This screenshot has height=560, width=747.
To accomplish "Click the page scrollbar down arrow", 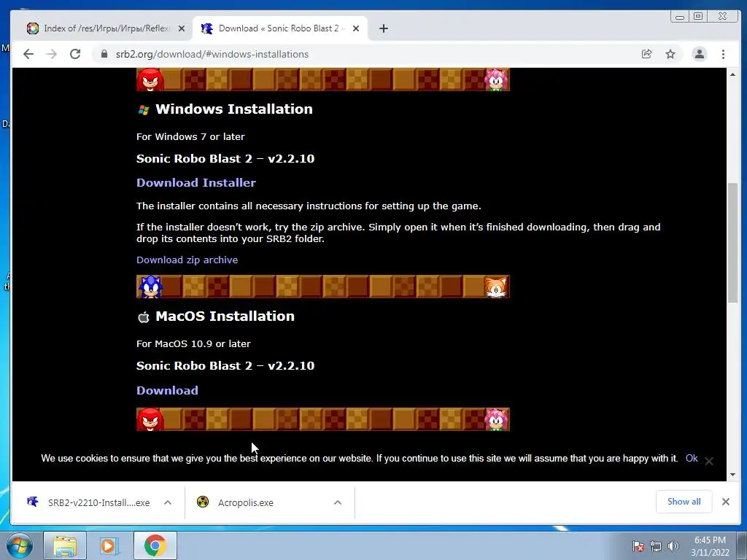I will pyautogui.click(x=732, y=475).
